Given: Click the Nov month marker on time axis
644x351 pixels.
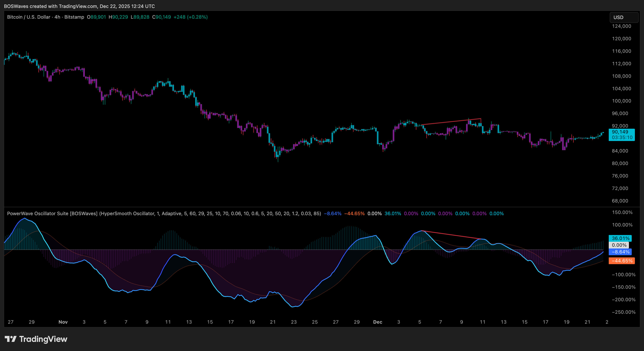Looking at the screenshot, I should (63, 322).
